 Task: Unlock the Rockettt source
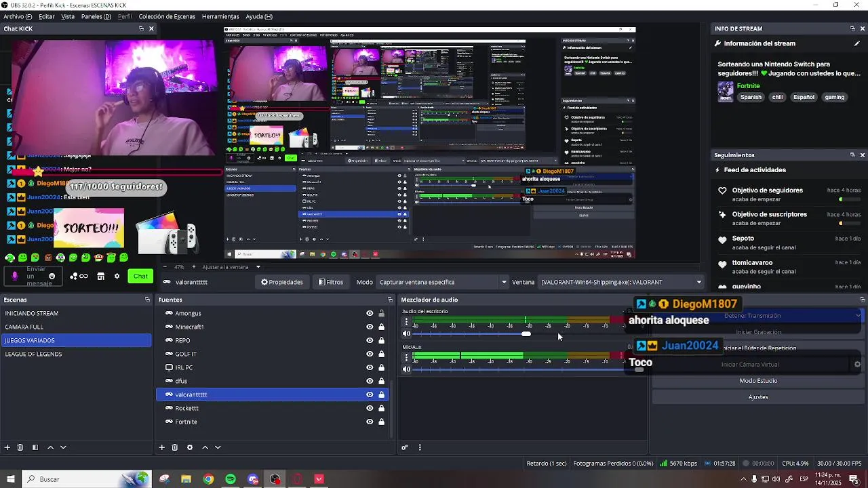tap(381, 408)
